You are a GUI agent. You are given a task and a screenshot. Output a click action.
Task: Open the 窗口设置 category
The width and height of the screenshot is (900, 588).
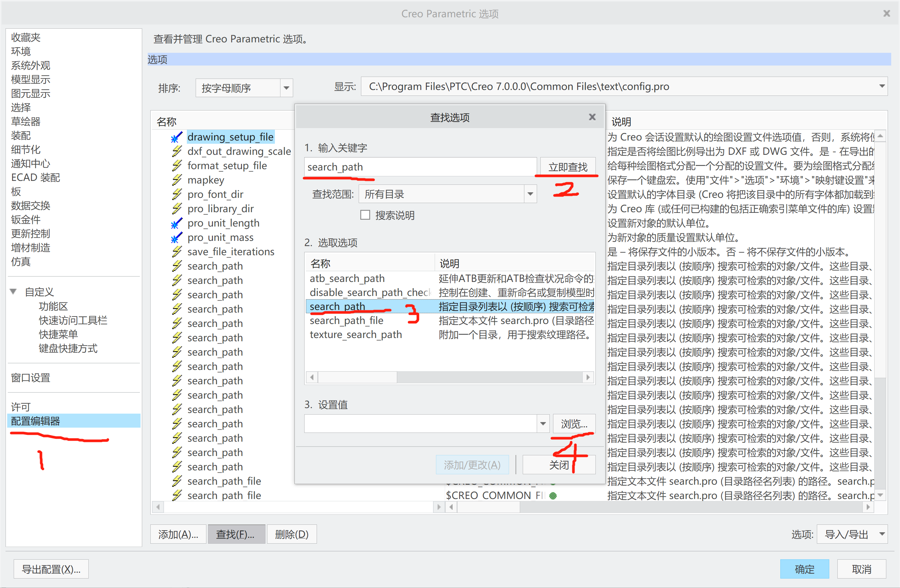point(31,378)
